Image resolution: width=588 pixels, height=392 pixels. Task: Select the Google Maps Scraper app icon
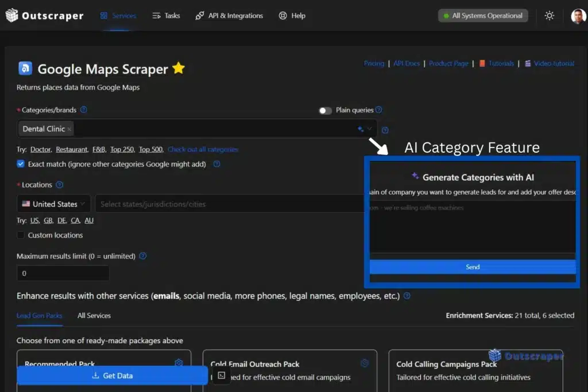coord(24,68)
